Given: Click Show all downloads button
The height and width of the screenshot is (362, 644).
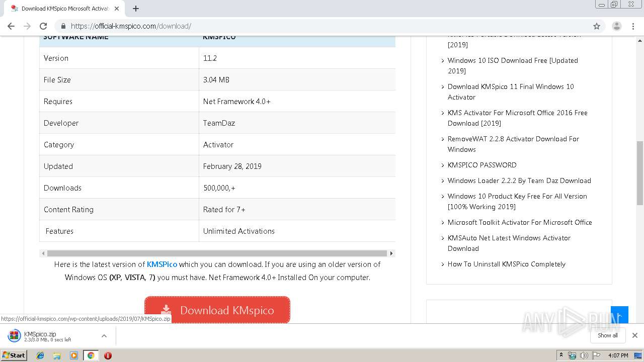Looking at the screenshot, I should [x=607, y=335].
